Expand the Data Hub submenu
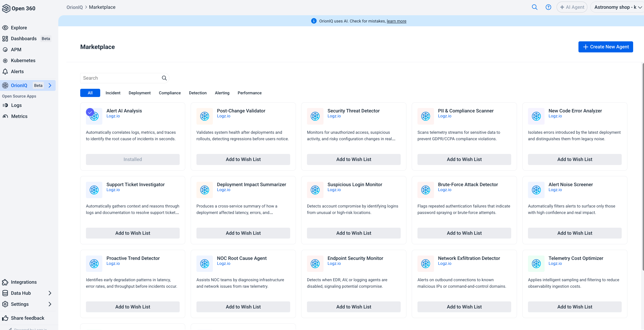 (50, 293)
